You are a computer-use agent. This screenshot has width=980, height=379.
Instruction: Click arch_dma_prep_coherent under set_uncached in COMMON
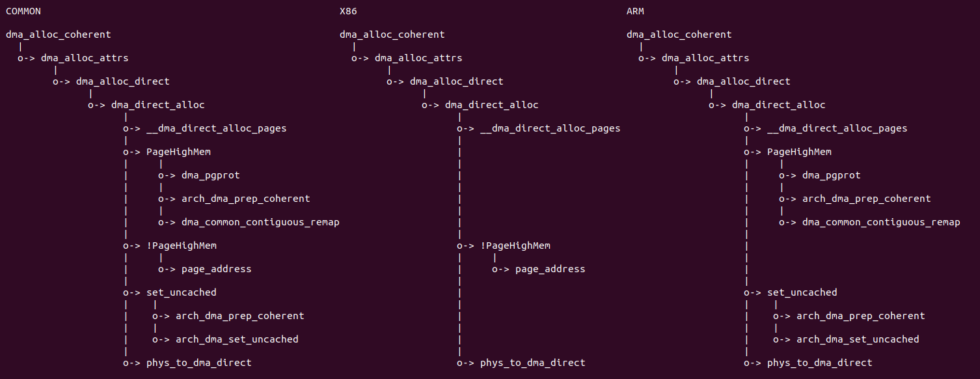239,316
